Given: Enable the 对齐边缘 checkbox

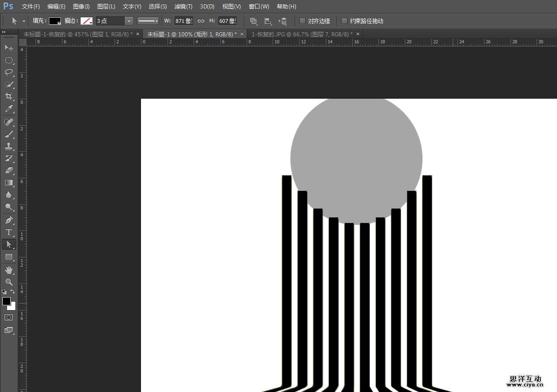Looking at the screenshot, I should point(302,21).
